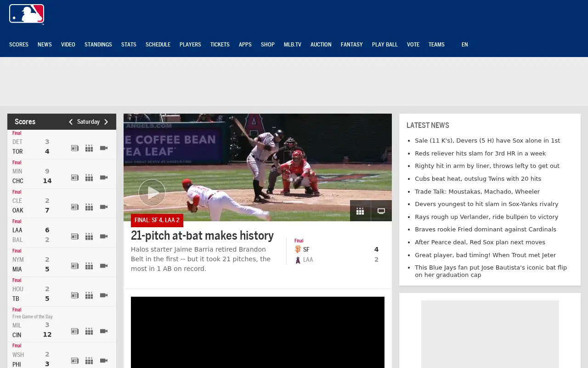
Task: Watch video icon for NYM-MIA game
Action: pos(104,266)
